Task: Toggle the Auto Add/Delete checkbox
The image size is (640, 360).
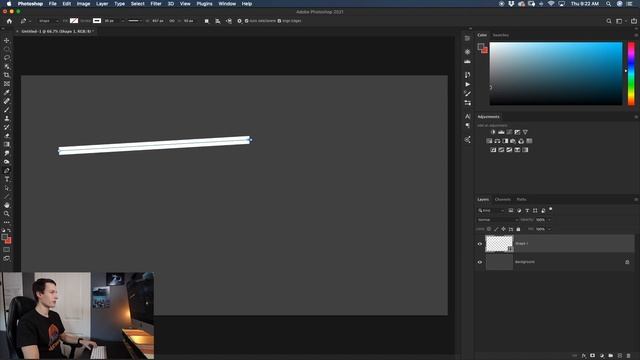Action: pyautogui.click(x=247, y=21)
